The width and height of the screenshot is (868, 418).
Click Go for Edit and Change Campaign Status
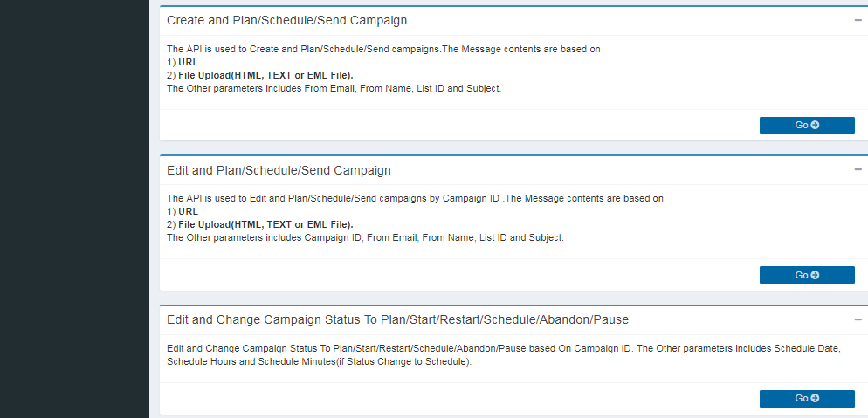(x=806, y=398)
